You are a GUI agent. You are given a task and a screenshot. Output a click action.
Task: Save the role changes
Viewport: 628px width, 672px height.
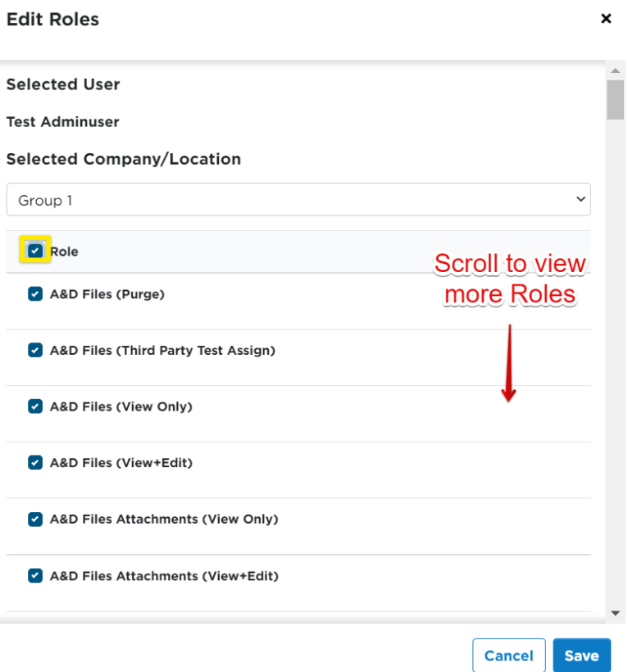point(581,656)
